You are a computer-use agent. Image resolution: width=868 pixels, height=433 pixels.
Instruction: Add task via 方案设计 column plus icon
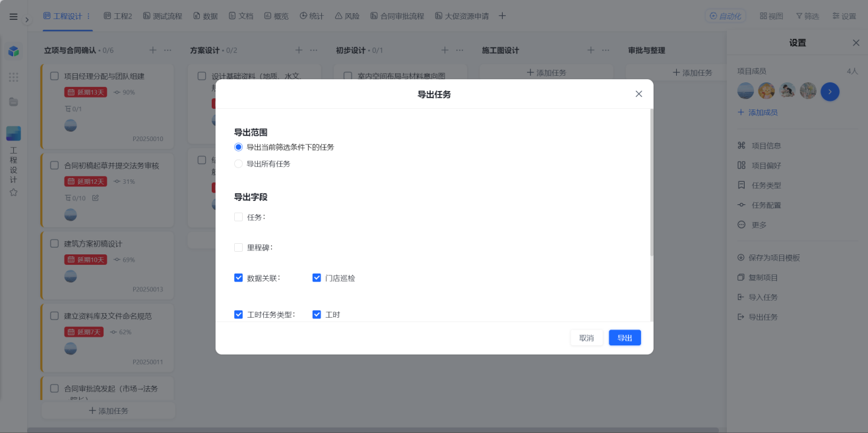[x=299, y=50]
